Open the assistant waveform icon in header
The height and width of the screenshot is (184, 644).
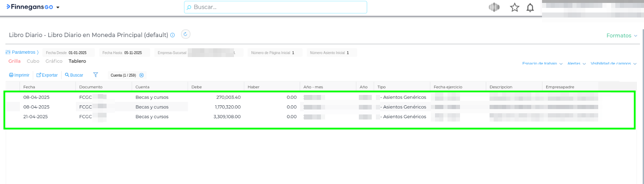(x=494, y=7)
